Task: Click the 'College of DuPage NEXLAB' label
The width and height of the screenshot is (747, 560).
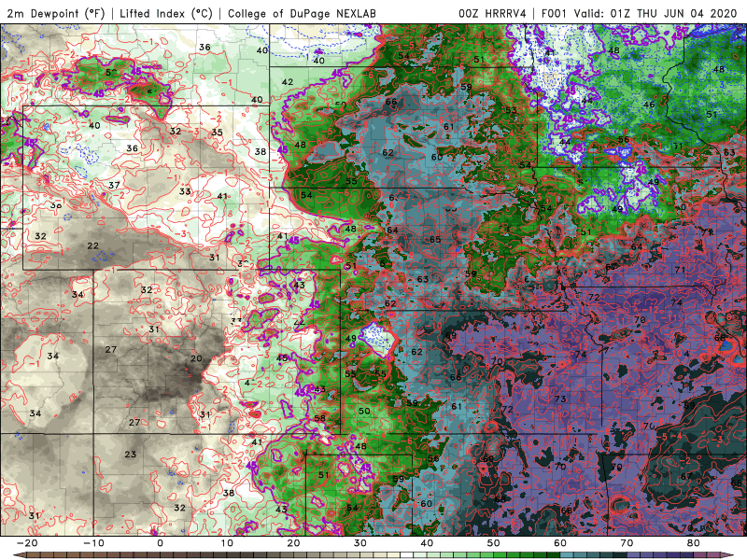Action: point(302,13)
